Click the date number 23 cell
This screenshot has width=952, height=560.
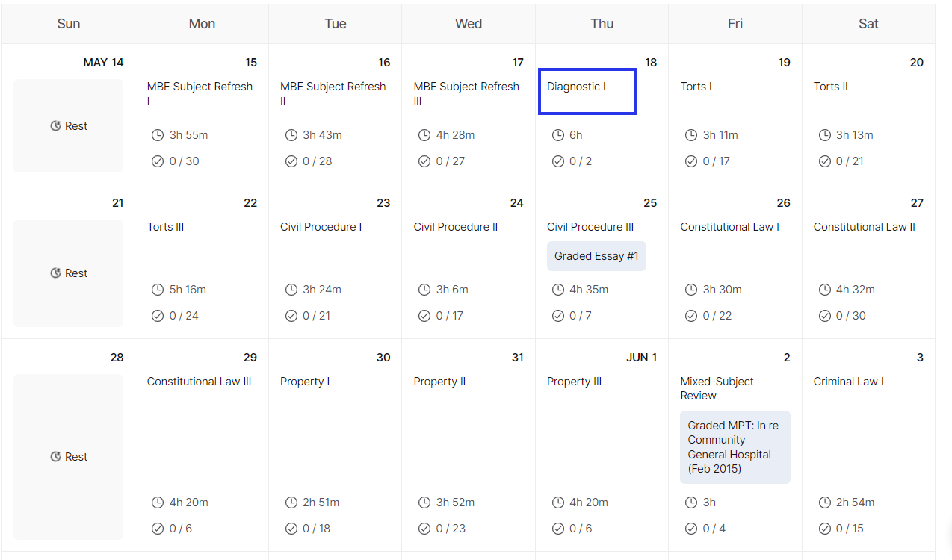click(383, 203)
